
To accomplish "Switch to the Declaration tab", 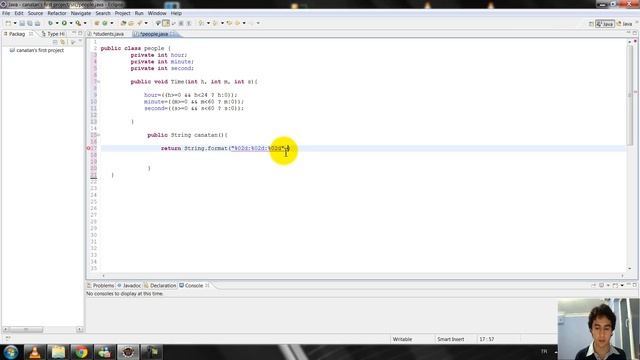I will 160,286.
